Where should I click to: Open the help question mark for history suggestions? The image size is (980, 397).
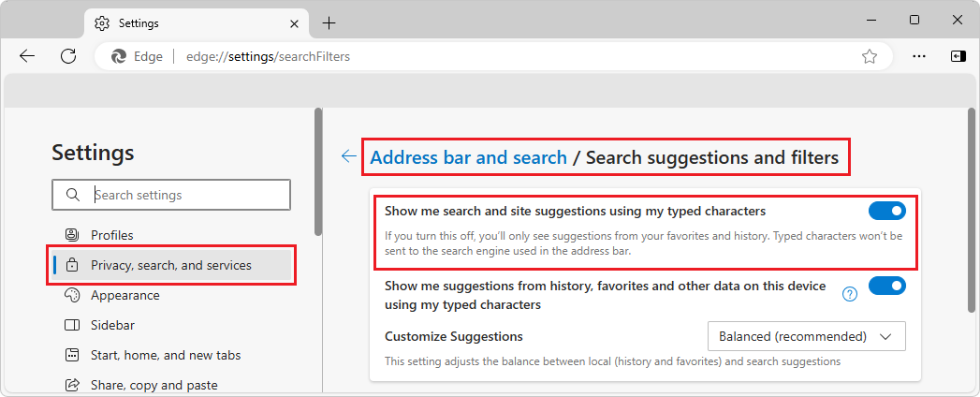(850, 294)
